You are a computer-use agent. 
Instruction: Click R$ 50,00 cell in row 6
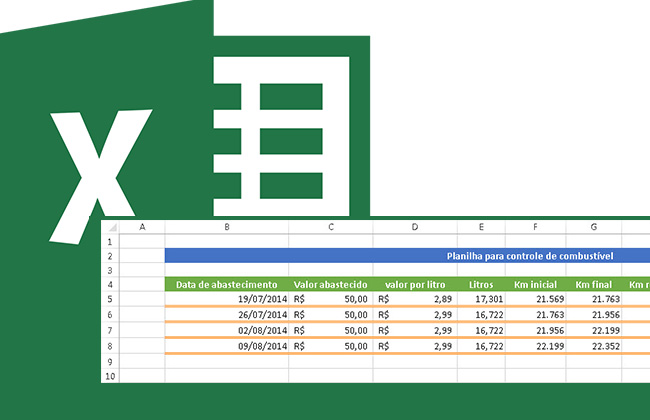pyautogui.click(x=331, y=315)
